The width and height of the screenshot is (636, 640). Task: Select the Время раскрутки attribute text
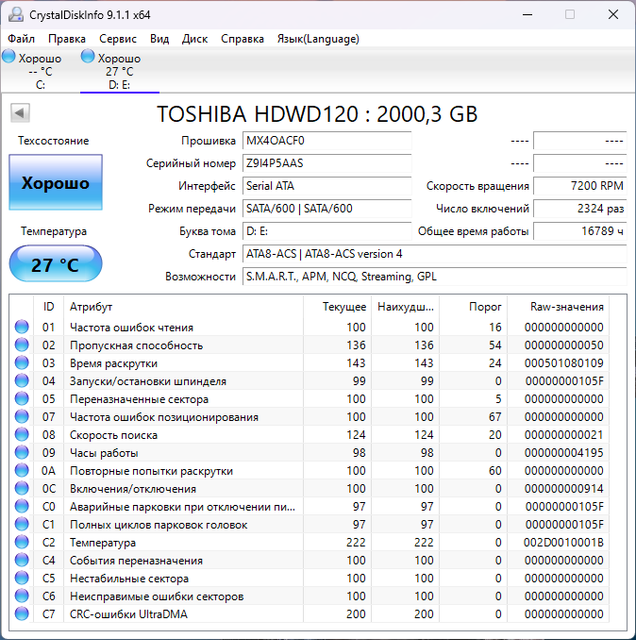[x=113, y=363]
